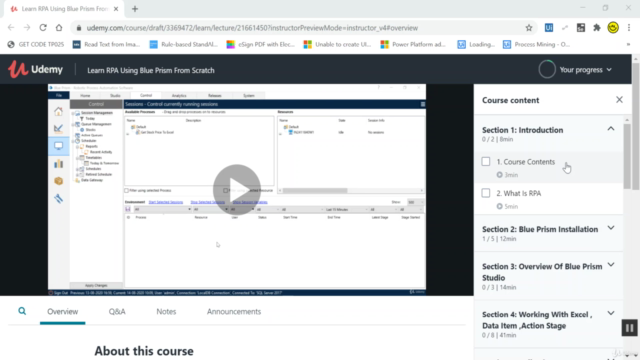Click the Blue Prism Releases box icon in video
This screenshot has height=360, width=640.
coord(58,181)
